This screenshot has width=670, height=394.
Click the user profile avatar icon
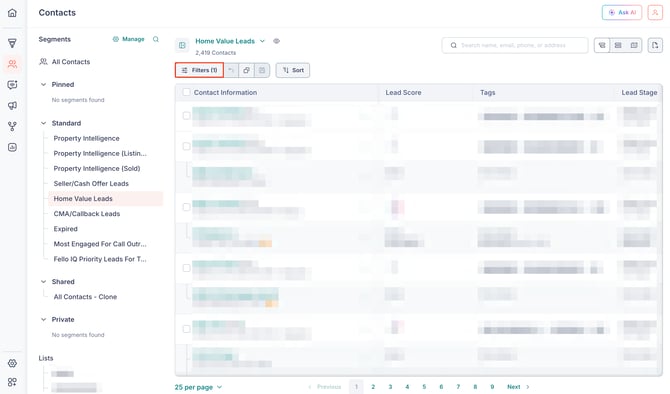655,13
